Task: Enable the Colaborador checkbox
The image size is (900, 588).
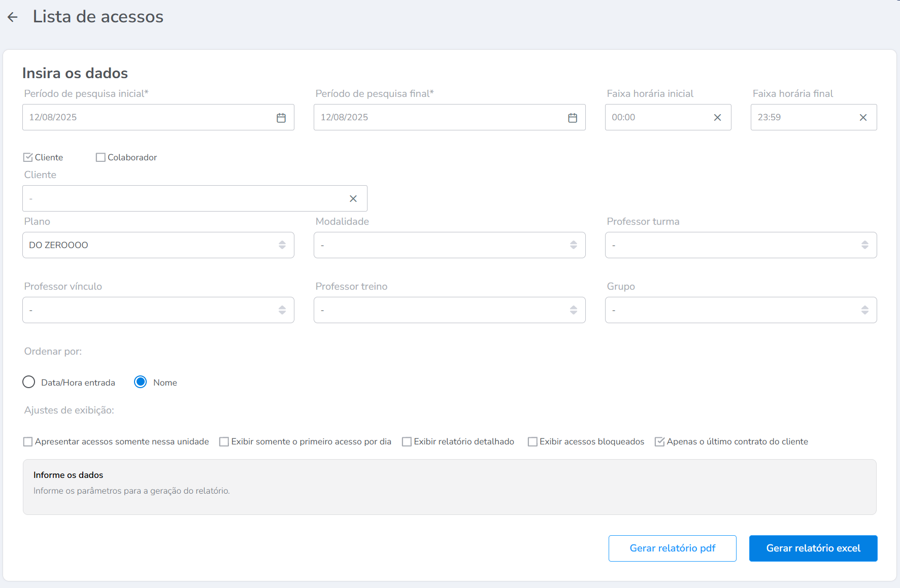Action: pyautogui.click(x=101, y=157)
